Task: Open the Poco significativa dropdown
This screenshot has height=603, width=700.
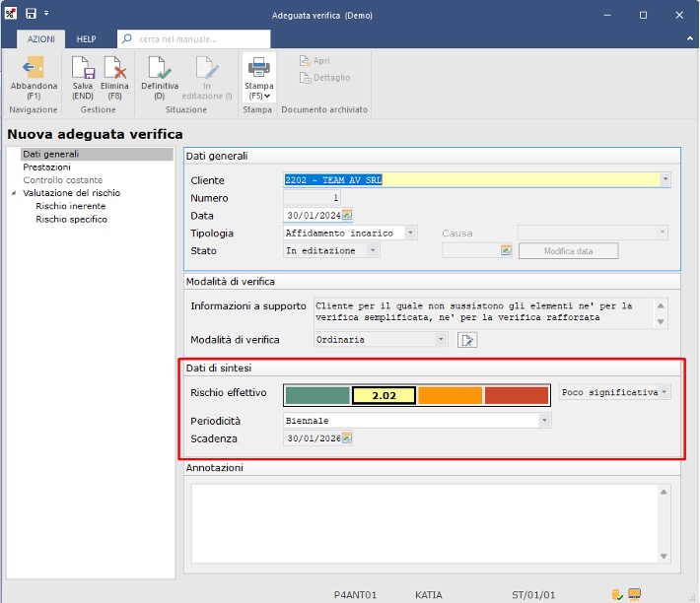Action: 665,392
